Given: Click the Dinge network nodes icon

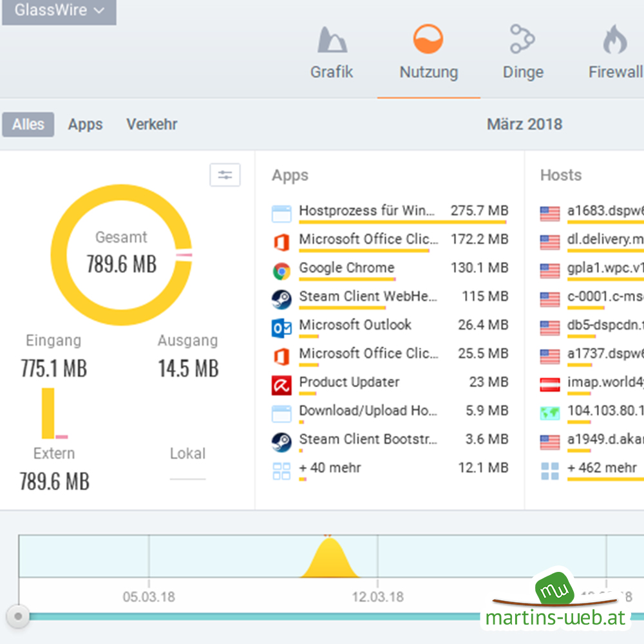Looking at the screenshot, I should [x=522, y=39].
